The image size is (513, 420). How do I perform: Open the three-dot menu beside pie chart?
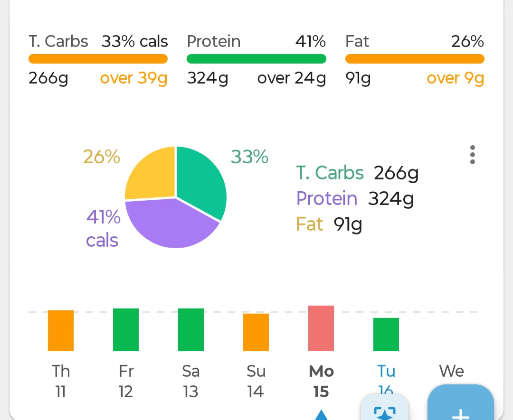[x=472, y=155]
